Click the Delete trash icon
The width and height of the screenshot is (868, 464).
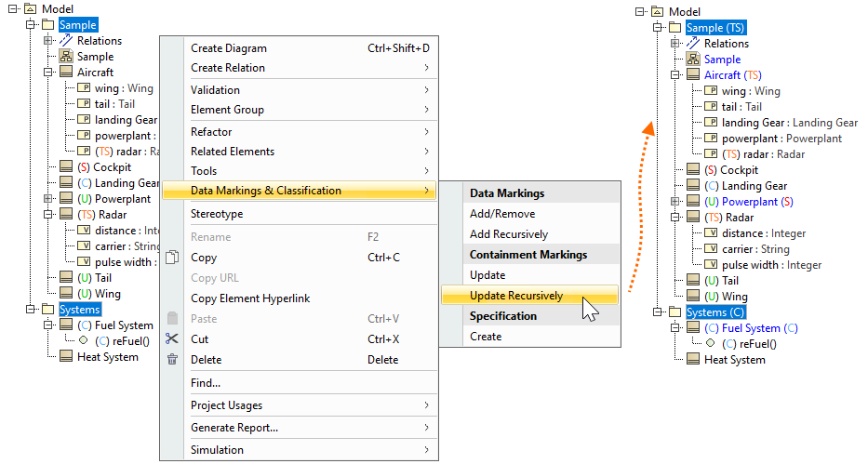[172, 359]
